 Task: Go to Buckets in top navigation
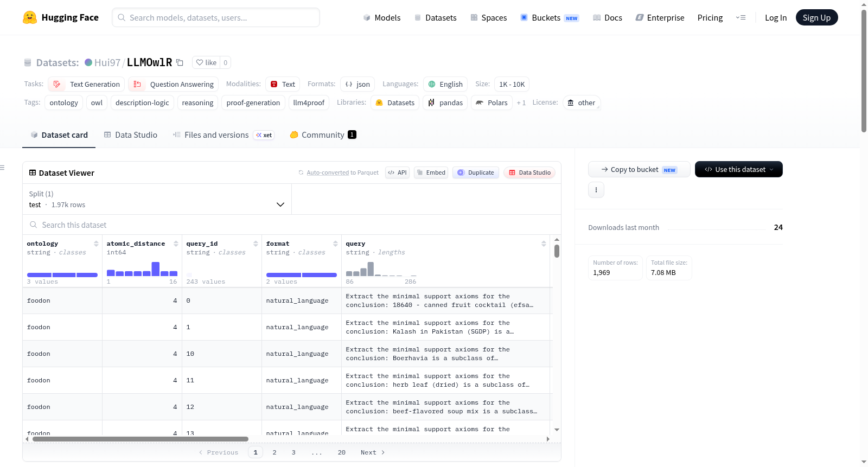pyautogui.click(x=550, y=18)
